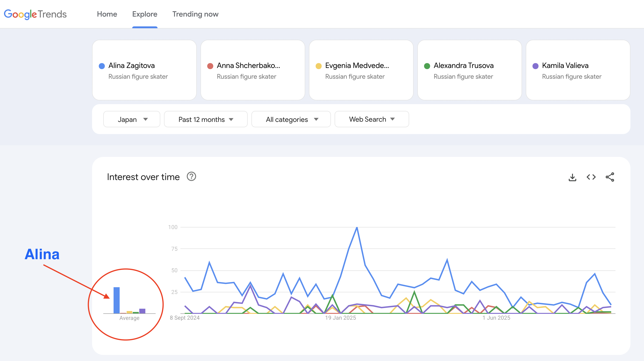Select the Anna Shcherbakova search term card

[x=253, y=70]
